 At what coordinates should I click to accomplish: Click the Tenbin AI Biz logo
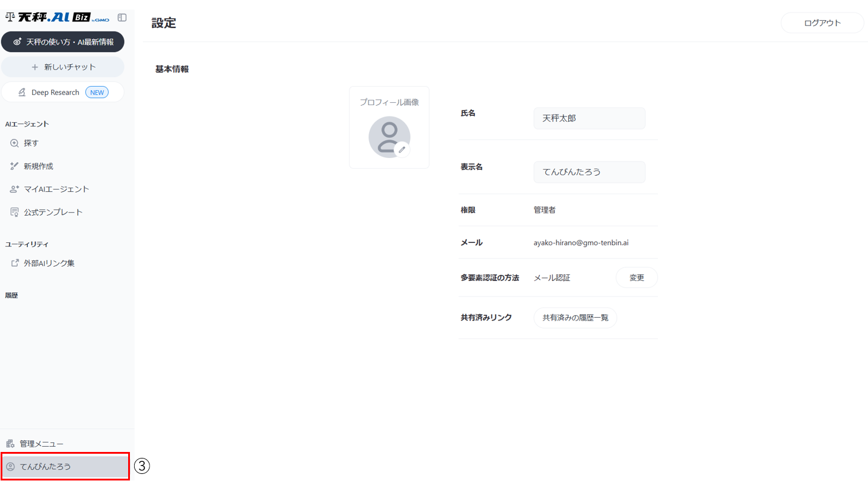click(x=58, y=18)
